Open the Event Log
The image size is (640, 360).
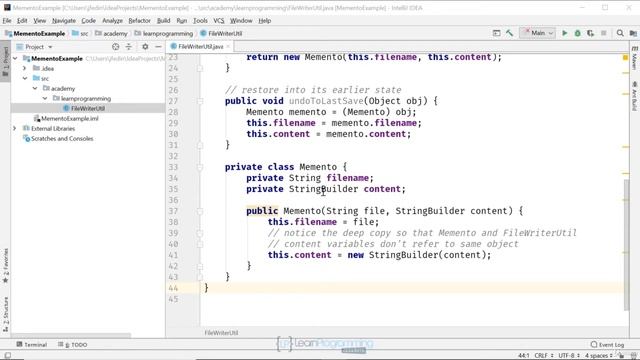(x=607, y=344)
